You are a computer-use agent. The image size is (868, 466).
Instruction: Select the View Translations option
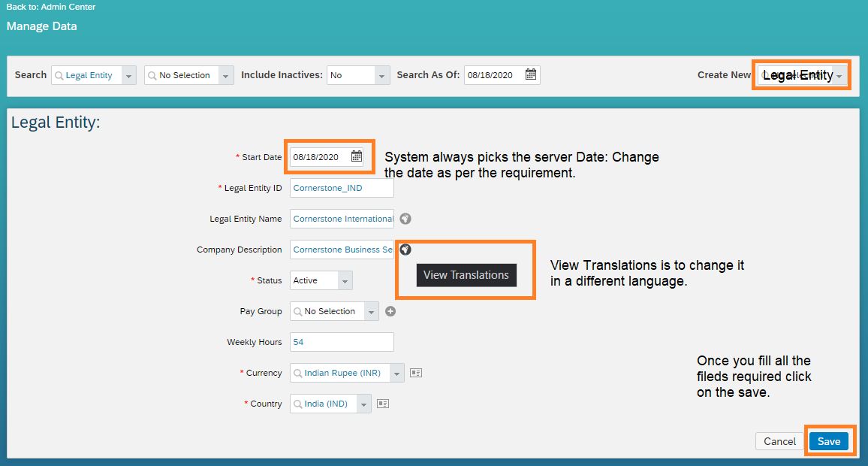466,275
